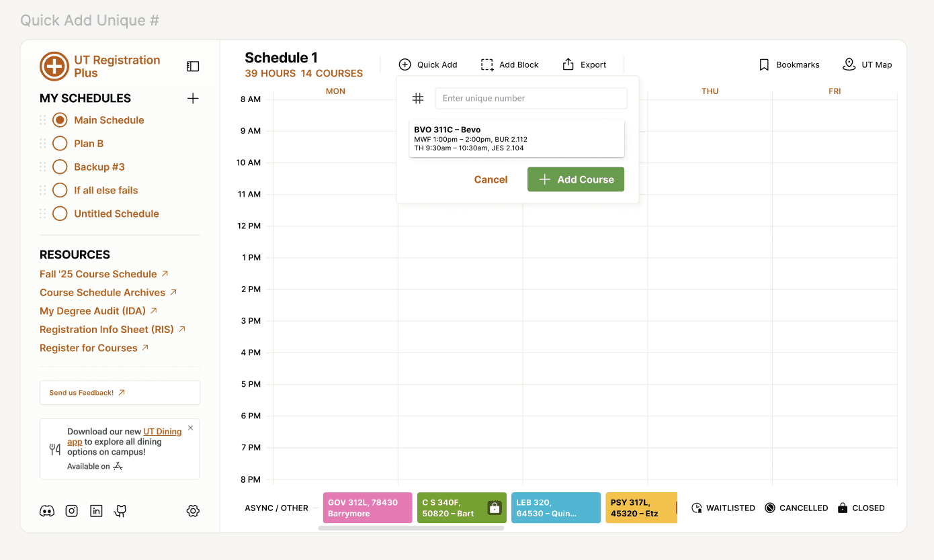Select the BVO 311C – Bevo course result
Viewport: 934px width, 560px height.
[517, 138]
